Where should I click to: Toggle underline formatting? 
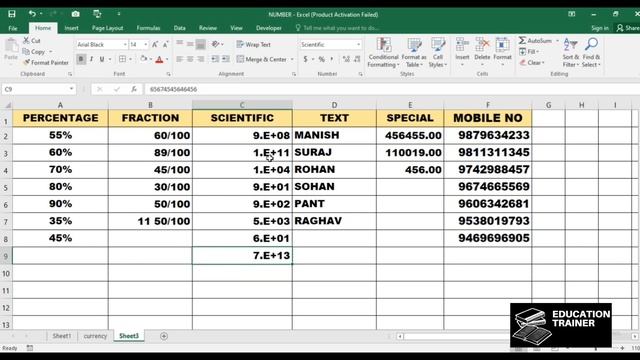point(102,59)
